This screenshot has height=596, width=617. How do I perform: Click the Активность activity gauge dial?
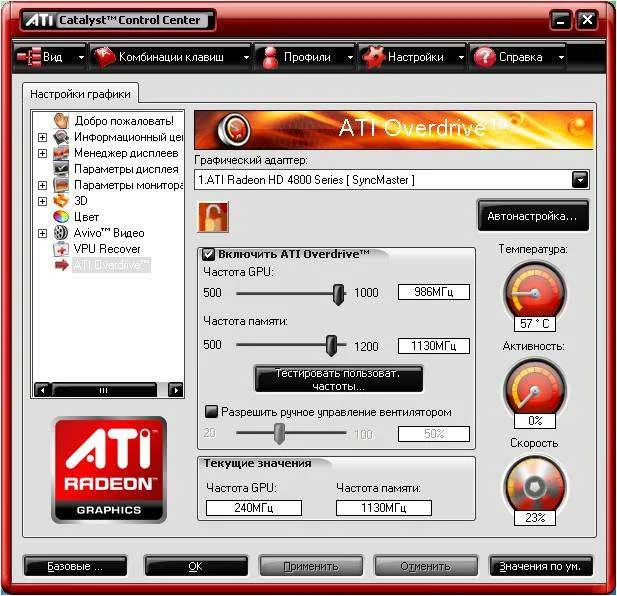534,389
